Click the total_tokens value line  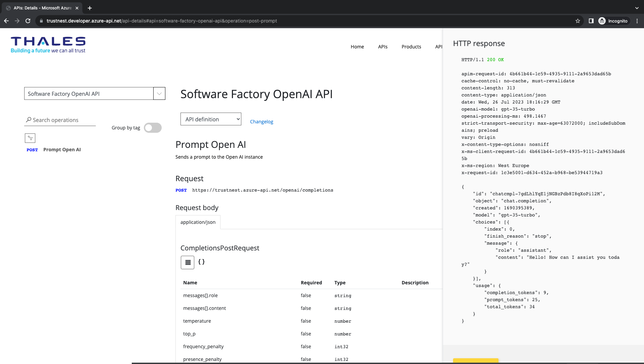[509, 307]
